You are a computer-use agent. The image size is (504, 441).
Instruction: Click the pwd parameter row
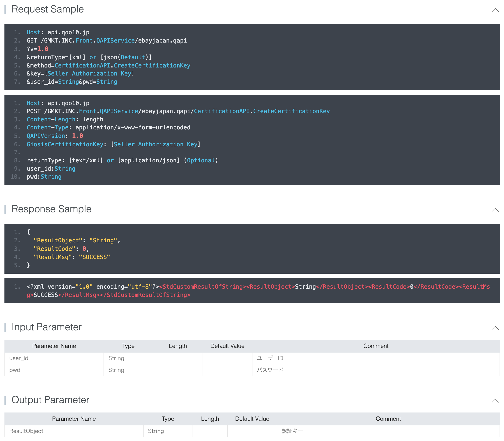[x=15, y=370]
